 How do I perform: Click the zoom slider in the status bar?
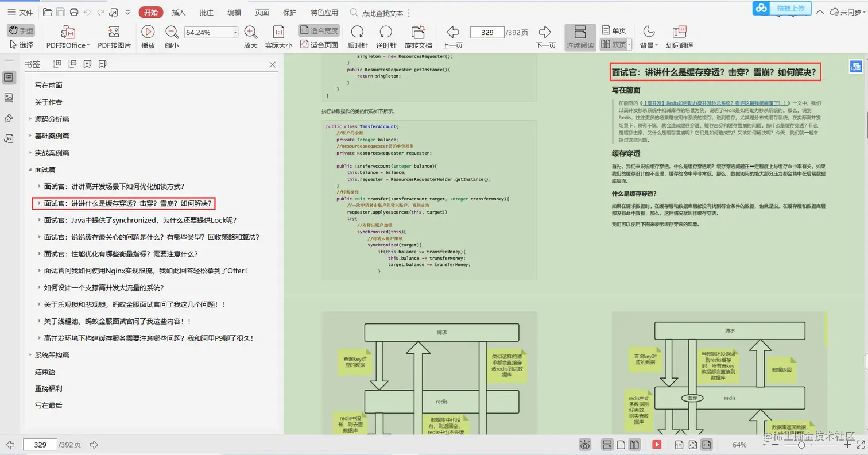(x=803, y=445)
